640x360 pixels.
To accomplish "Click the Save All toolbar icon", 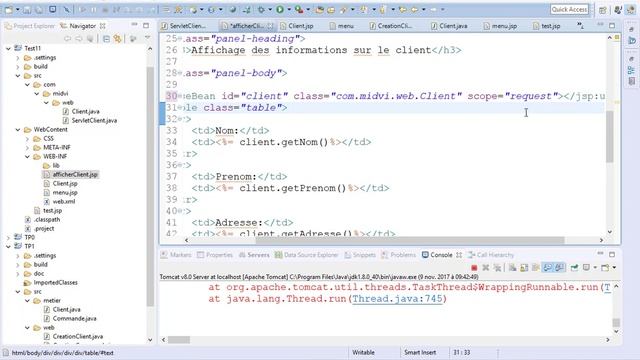I will [x=39, y=9].
